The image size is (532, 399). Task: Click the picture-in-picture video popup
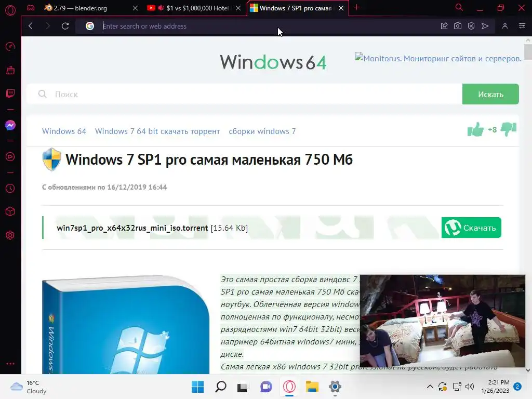click(443, 321)
